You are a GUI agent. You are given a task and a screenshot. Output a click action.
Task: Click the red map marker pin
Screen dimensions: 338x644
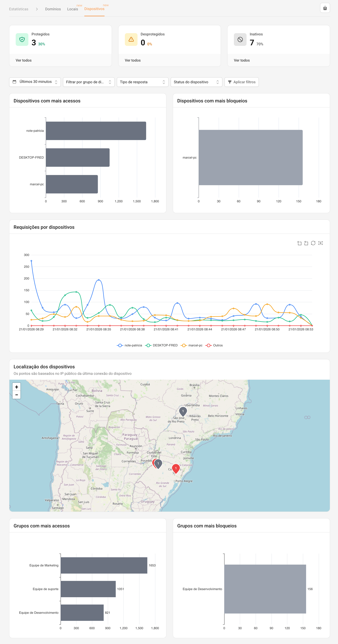[x=176, y=468]
